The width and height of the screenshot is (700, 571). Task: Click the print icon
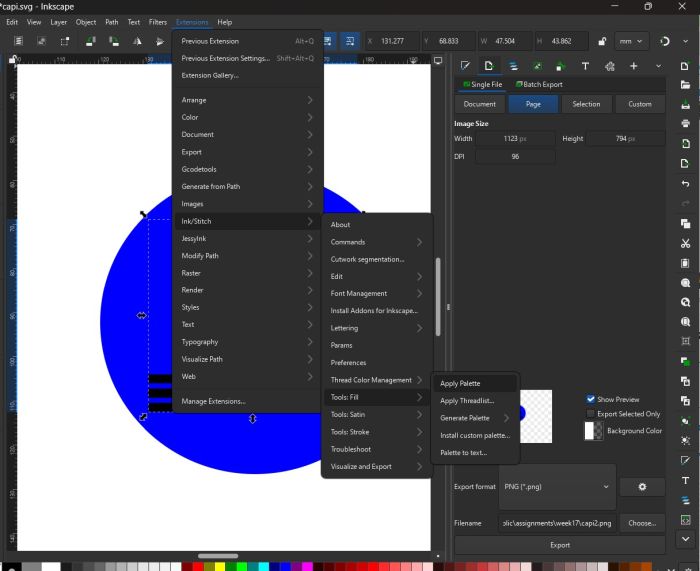pos(685,124)
